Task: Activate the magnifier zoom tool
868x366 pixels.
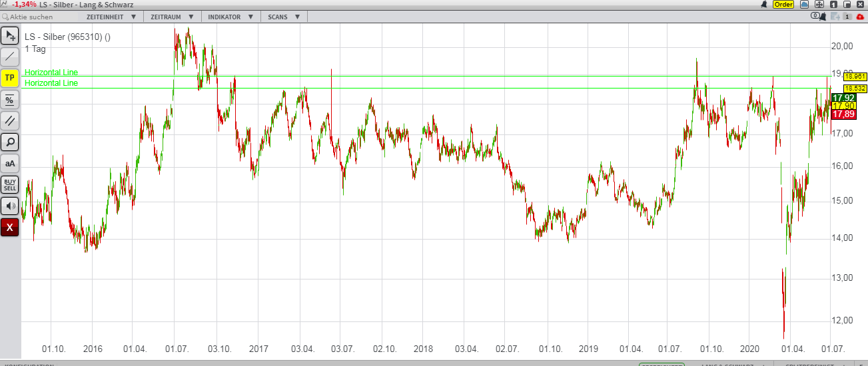Action: coord(9,142)
